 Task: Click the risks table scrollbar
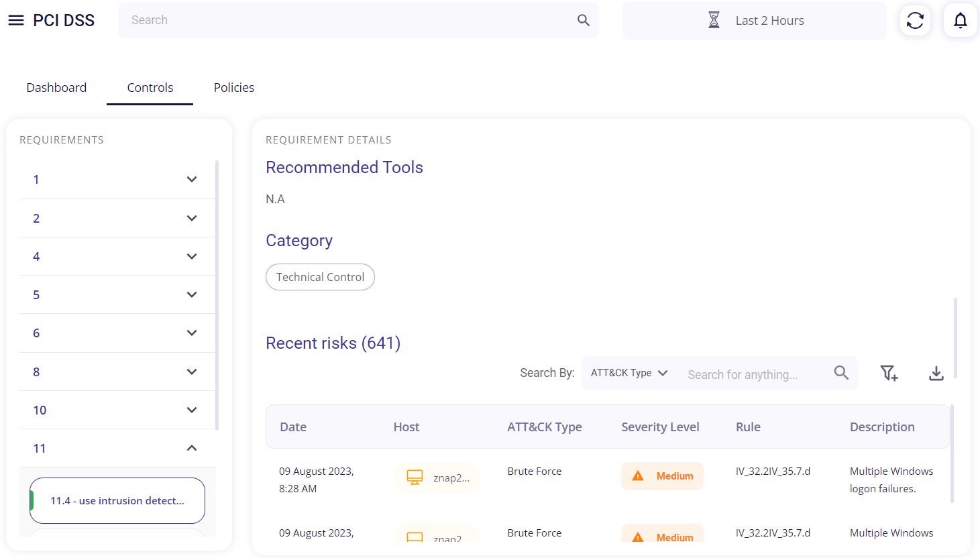point(952,453)
